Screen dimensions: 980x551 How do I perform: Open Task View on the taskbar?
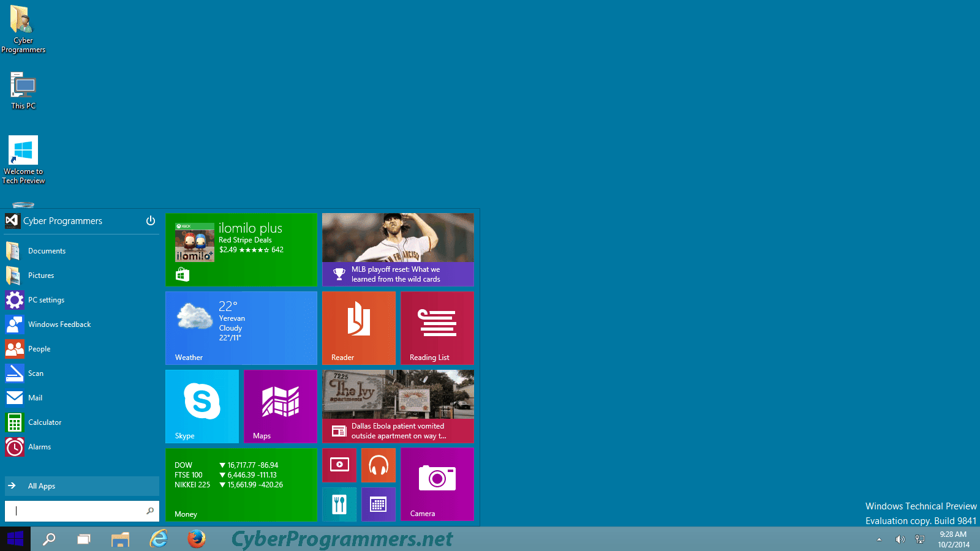pyautogui.click(x=84, y=539)
